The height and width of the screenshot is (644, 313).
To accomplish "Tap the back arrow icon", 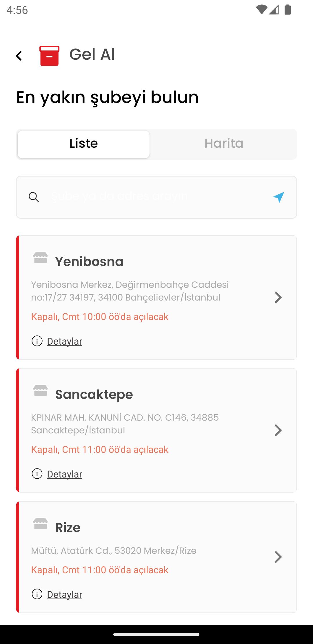I will (19, 56).
